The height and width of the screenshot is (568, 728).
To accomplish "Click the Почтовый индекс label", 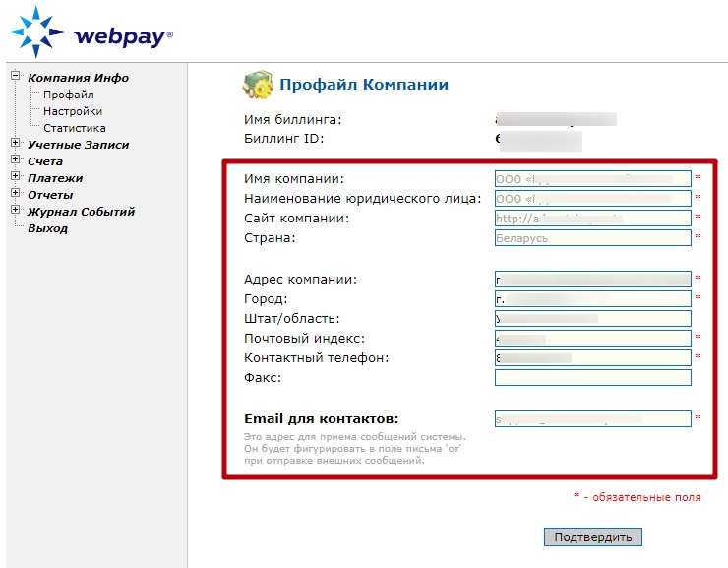I will pyautogui.click(x=305, y=339).
